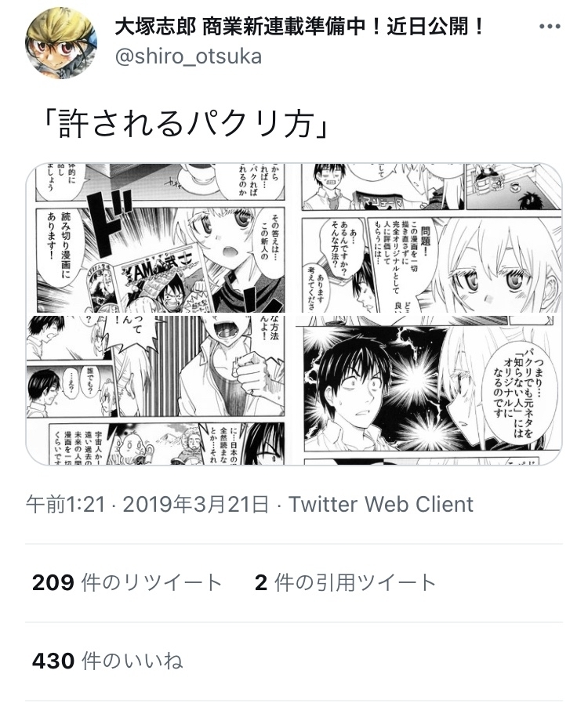Open the date 2019年3月21日 link
This screenshot has width=588, height=703.
pos(196,505)
